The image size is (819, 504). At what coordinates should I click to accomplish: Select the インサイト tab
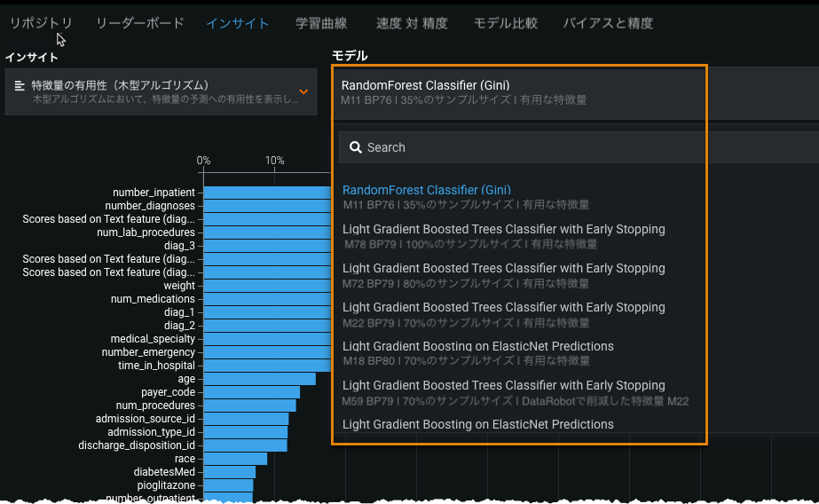click(237, 23)
